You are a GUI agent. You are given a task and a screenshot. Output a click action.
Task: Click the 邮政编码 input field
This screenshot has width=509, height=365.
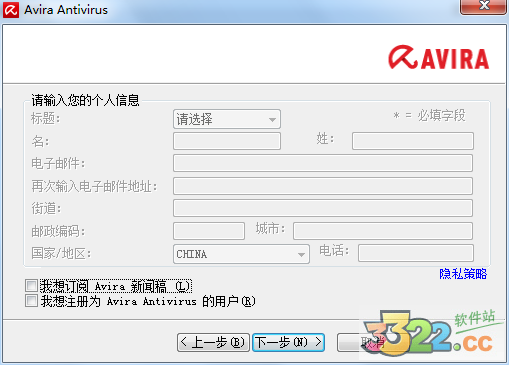209,231
